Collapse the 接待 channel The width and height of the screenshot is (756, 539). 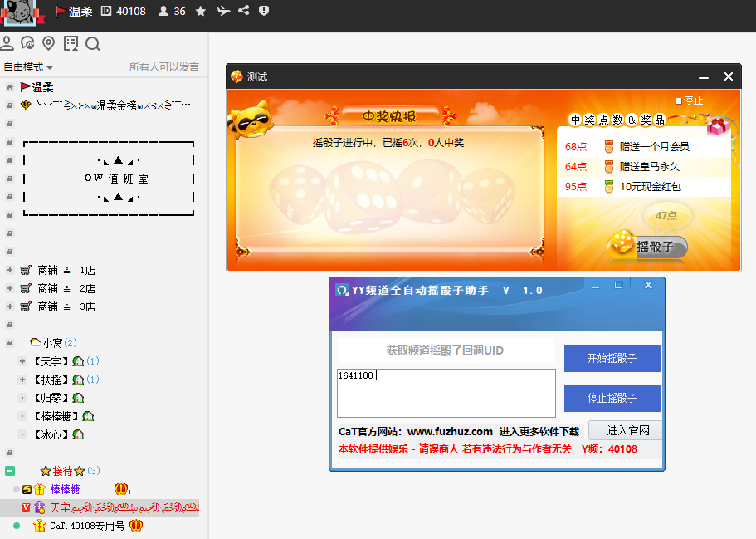pos(10,470)
